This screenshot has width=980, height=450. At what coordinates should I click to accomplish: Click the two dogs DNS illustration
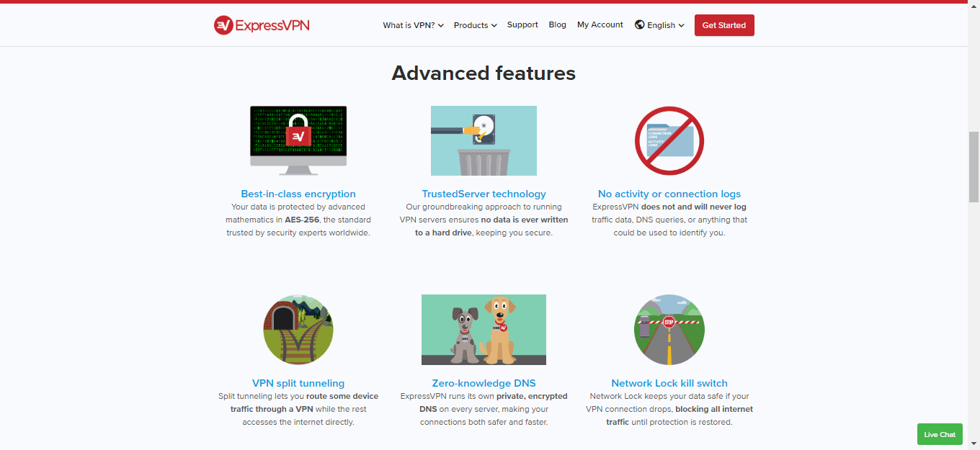pos(484,330)
